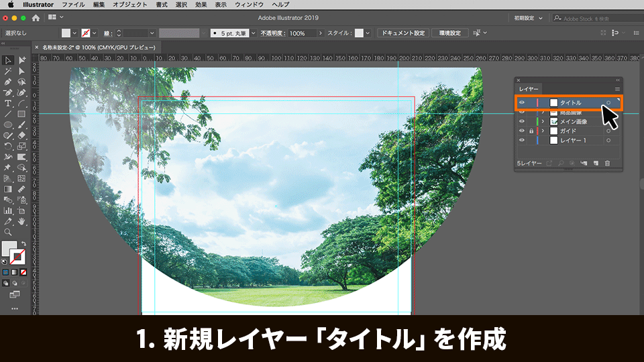Select the Pen tool
The width and height of the screenshot is (644, 362).
[x=8, y=82]
